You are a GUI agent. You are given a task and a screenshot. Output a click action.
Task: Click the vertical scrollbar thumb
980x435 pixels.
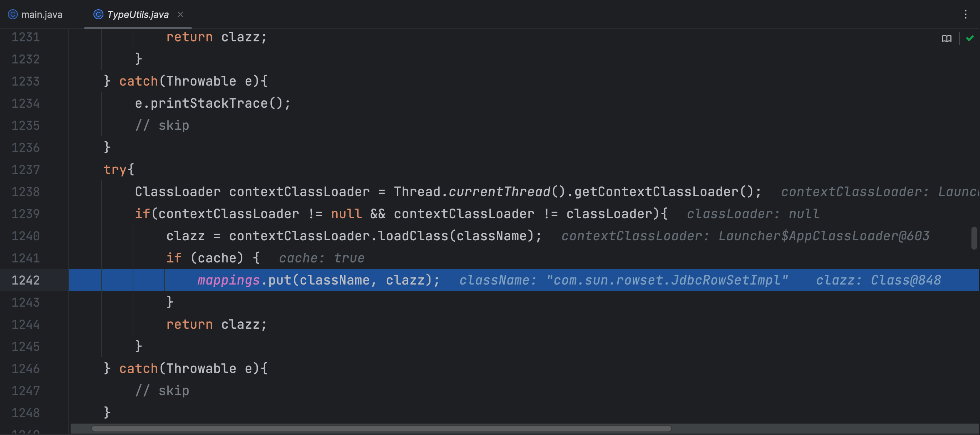coord(974,238)
